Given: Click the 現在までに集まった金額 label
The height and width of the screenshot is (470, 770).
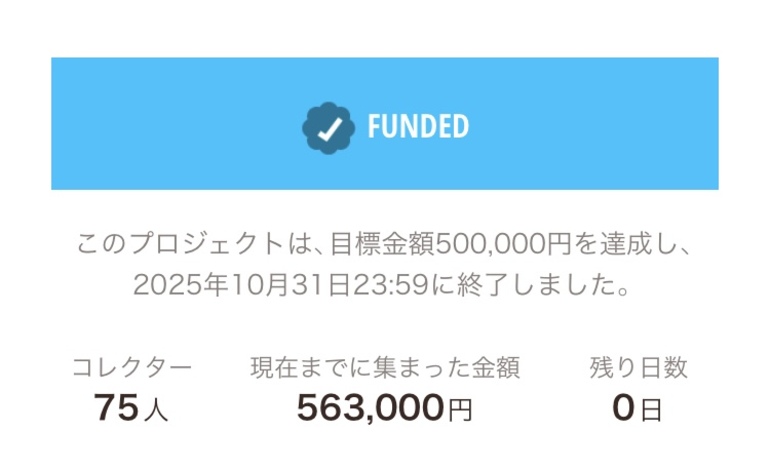Looking at the screenshot, I should point(385,368).
